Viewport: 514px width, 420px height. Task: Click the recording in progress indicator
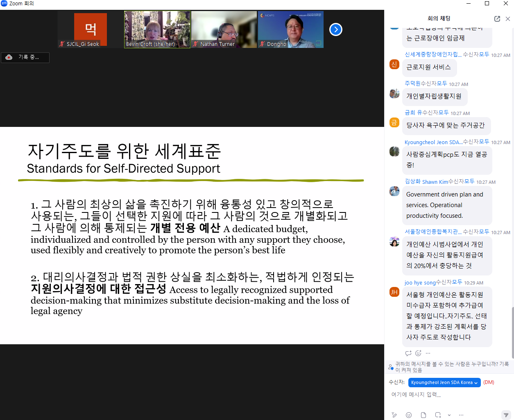click(x=25, y=57)
